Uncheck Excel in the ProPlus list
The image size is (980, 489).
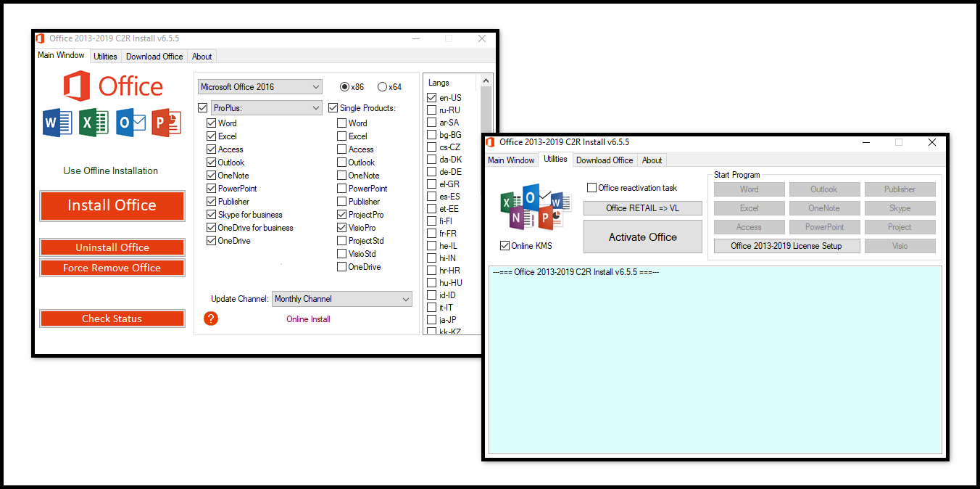pyautogui.click(x=211, y=136)
